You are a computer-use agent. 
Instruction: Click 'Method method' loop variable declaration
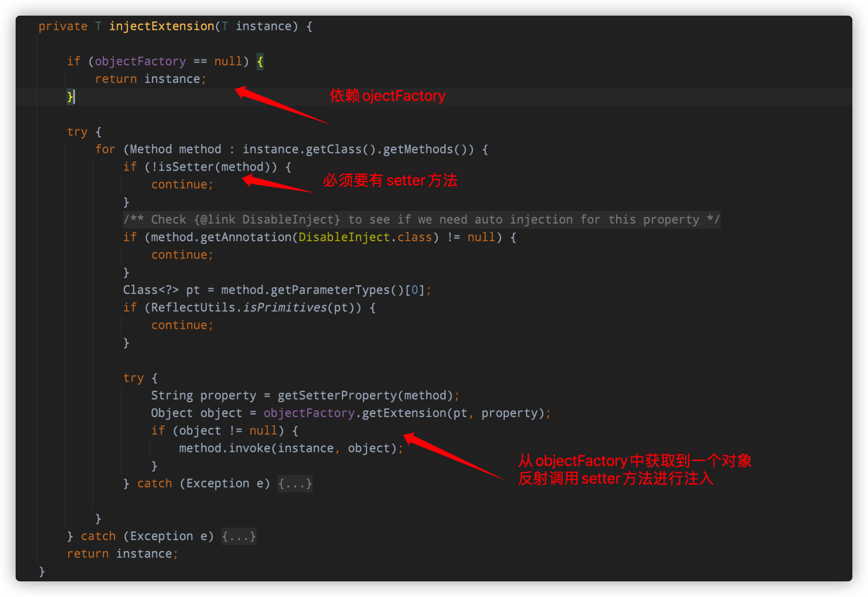pos(176,149)
